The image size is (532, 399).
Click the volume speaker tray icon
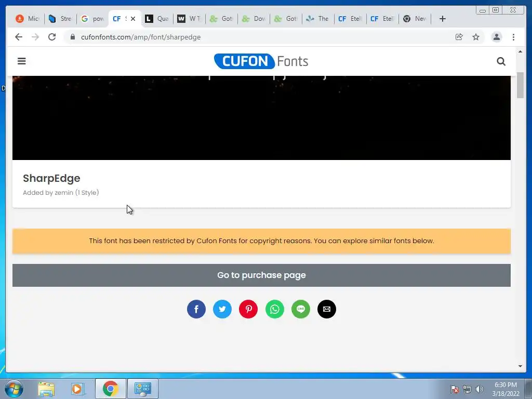click(479, 389)
